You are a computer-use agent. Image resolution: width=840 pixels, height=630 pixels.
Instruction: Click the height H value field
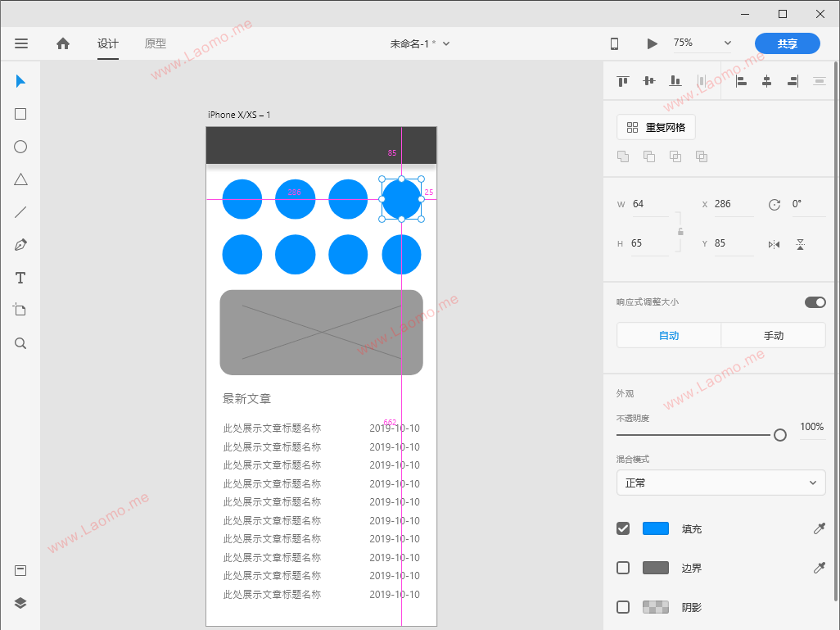click(650, 243)
